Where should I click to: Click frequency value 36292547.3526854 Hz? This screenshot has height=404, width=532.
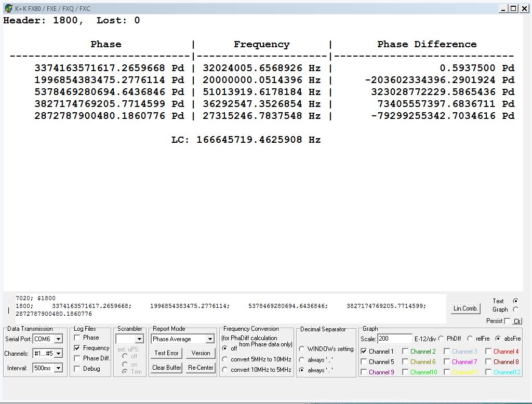point(262,104)
